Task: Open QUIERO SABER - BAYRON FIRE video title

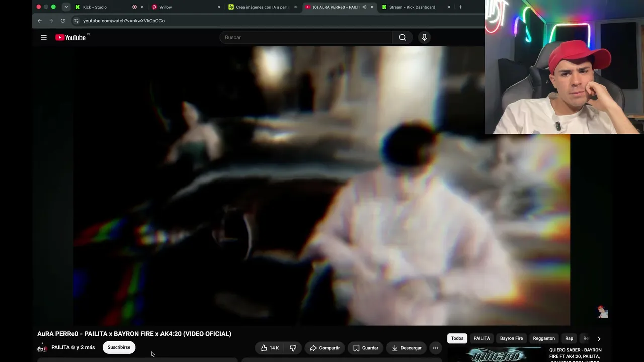Action: point(576,354)
